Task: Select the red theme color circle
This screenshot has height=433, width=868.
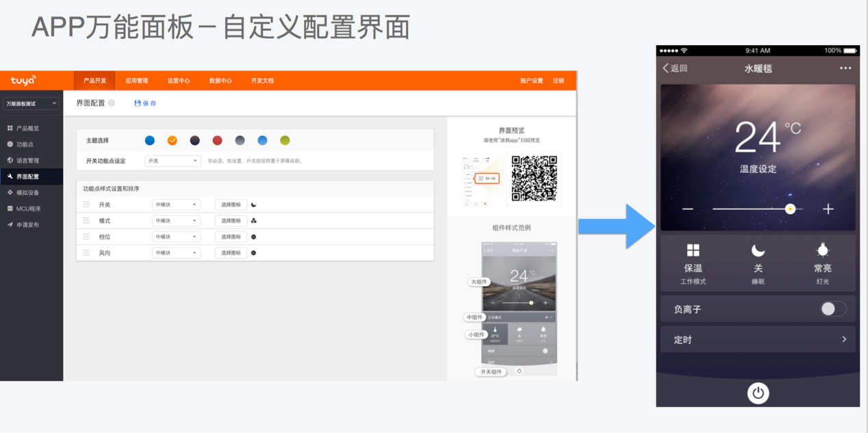Action: [x=217, y=140]
